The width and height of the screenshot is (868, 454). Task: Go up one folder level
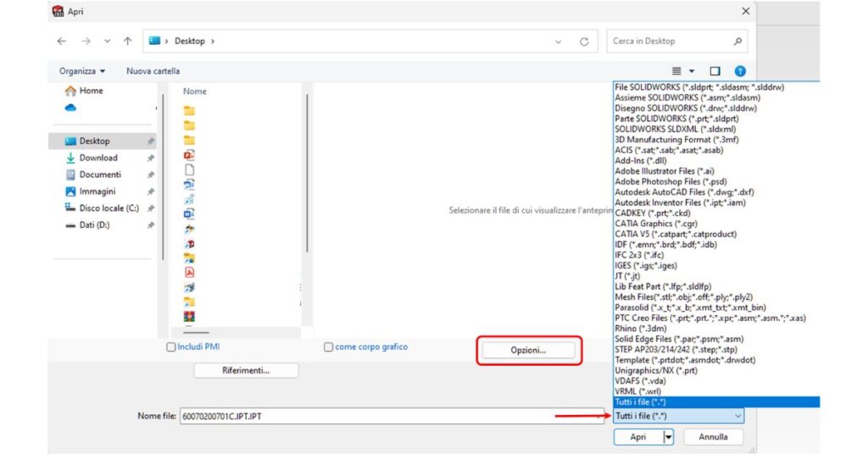pyautogui.click(x=128, y=41)
